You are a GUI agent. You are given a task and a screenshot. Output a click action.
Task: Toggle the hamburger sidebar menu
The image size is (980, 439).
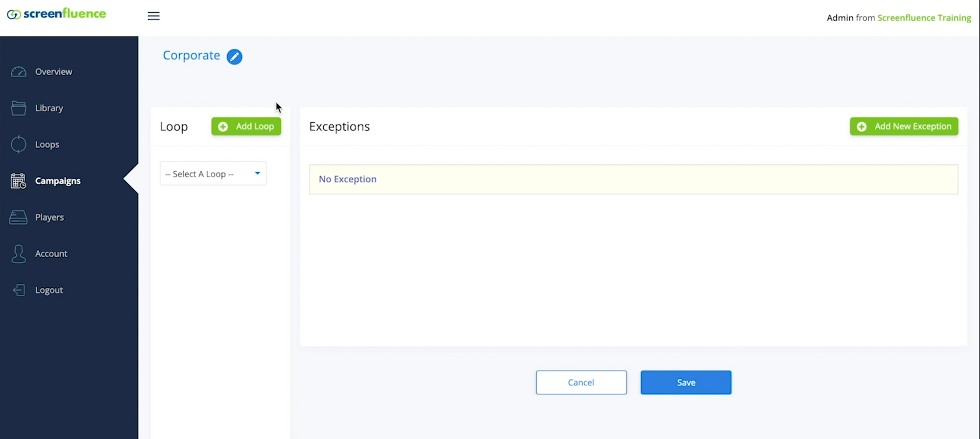[153, 16]
